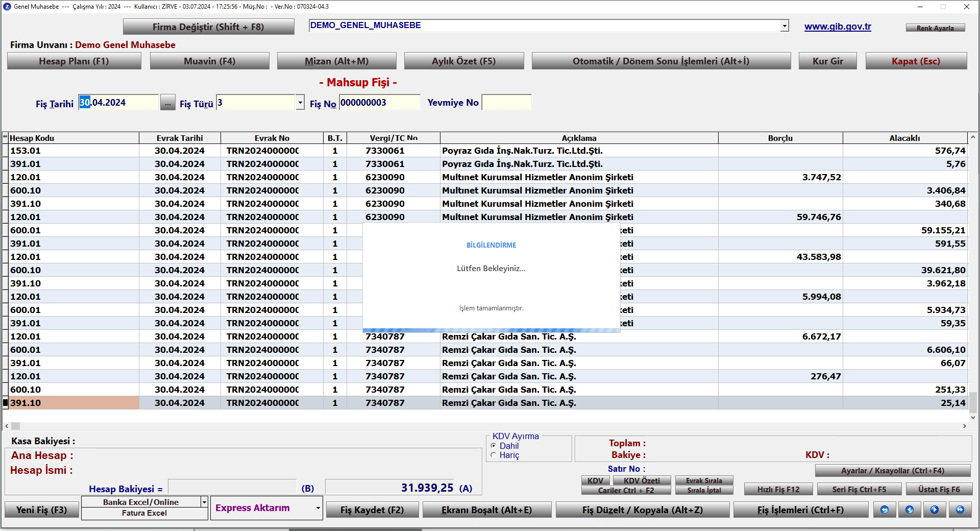This screenshot has width=980, height=531.
Task: Click the grid scroll-down arrow
Action: (x=973, y=417)
